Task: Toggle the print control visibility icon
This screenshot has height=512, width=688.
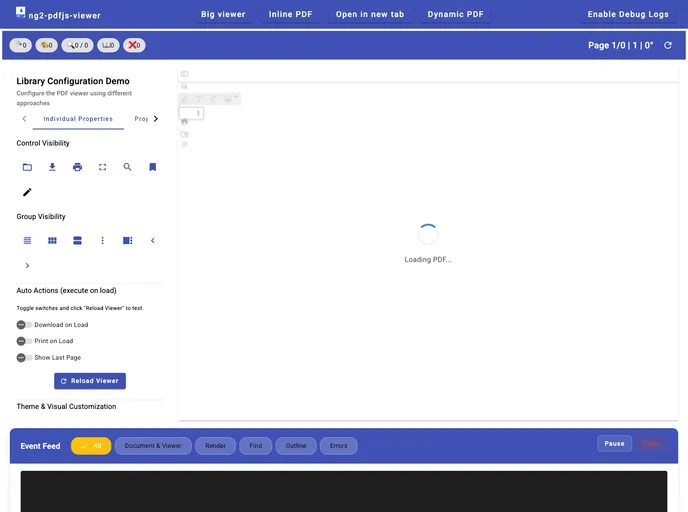Action: pyautogui.click(x=77, y=167)
